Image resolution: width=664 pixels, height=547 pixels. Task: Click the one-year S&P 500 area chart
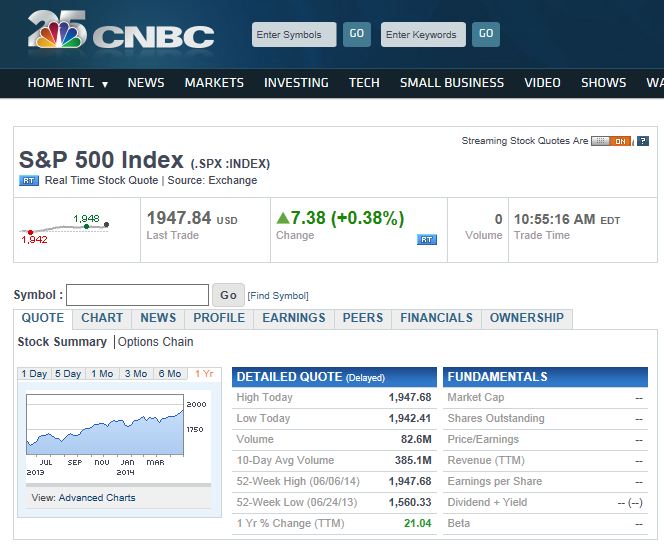coord(105,425)
